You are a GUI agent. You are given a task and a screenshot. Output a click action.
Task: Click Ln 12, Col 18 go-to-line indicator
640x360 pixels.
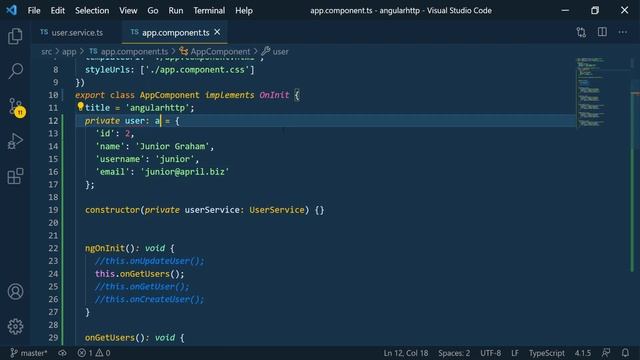click(406, 353)
